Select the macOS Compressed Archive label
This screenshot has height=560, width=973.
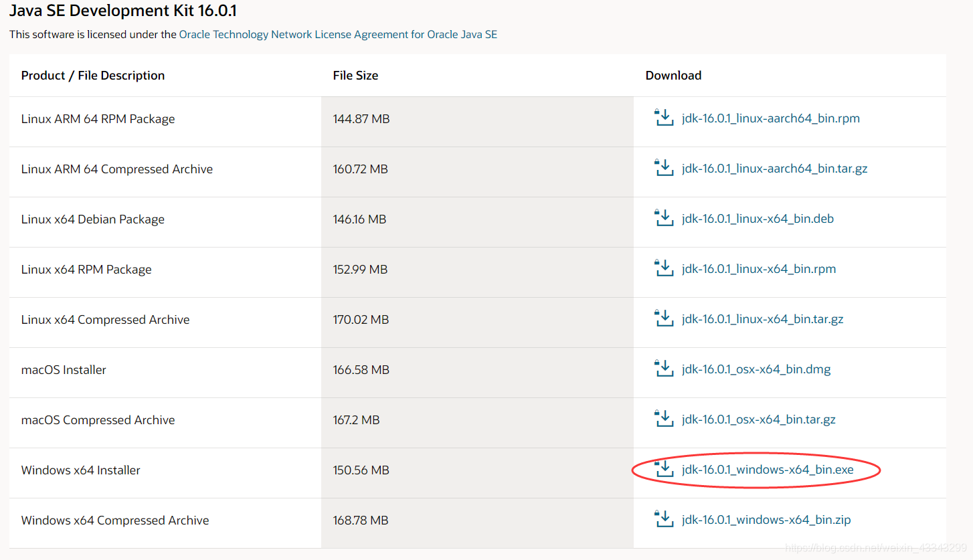point(98,420)
